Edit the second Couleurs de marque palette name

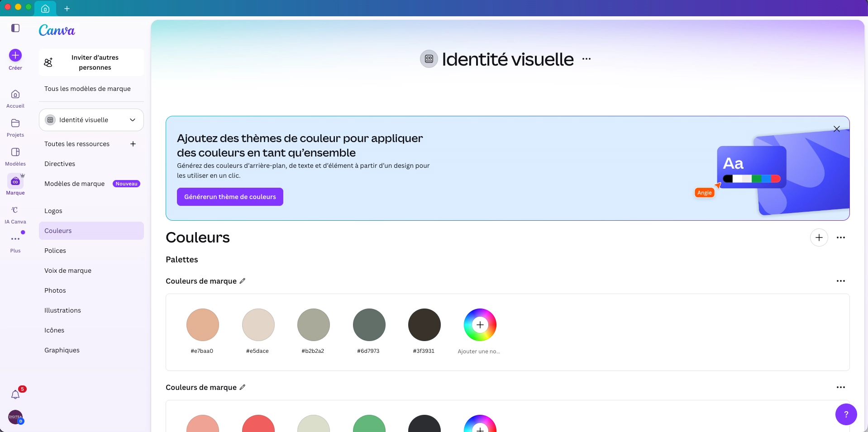243,387
